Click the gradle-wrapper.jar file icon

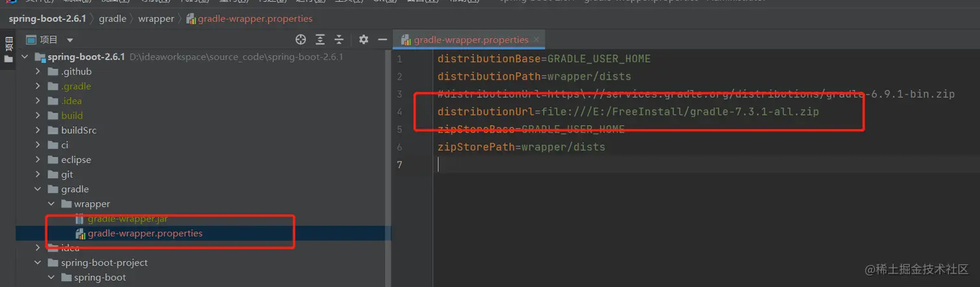(80, 219)
